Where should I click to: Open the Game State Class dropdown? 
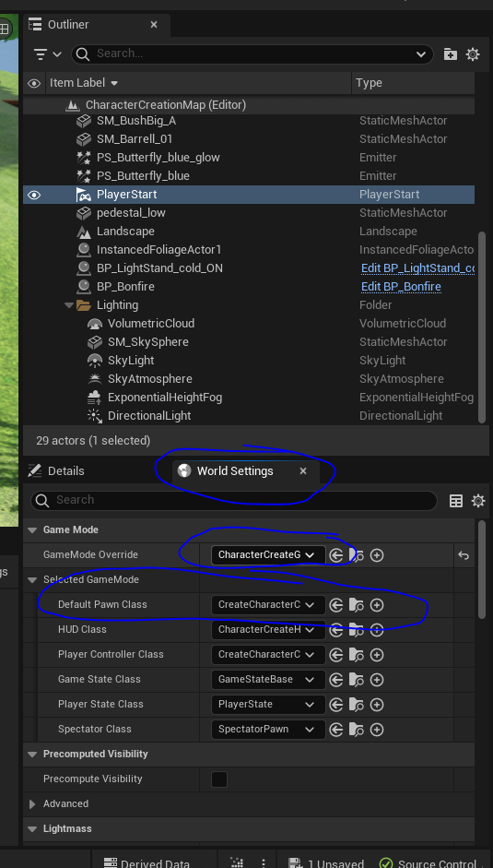coord(268,680)
